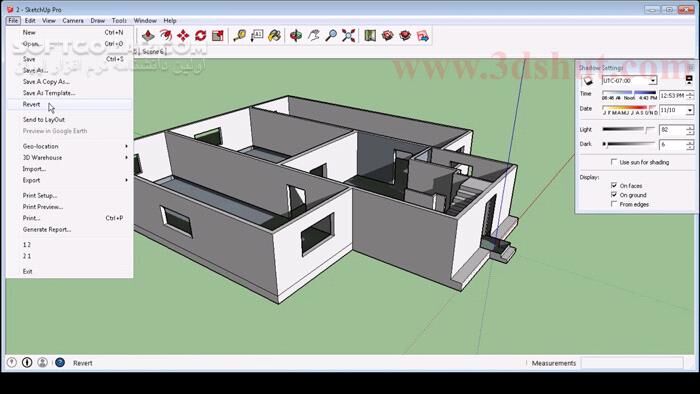
Task: Uncheck the On faces checkbox
Action: click(x=614, y=185)
